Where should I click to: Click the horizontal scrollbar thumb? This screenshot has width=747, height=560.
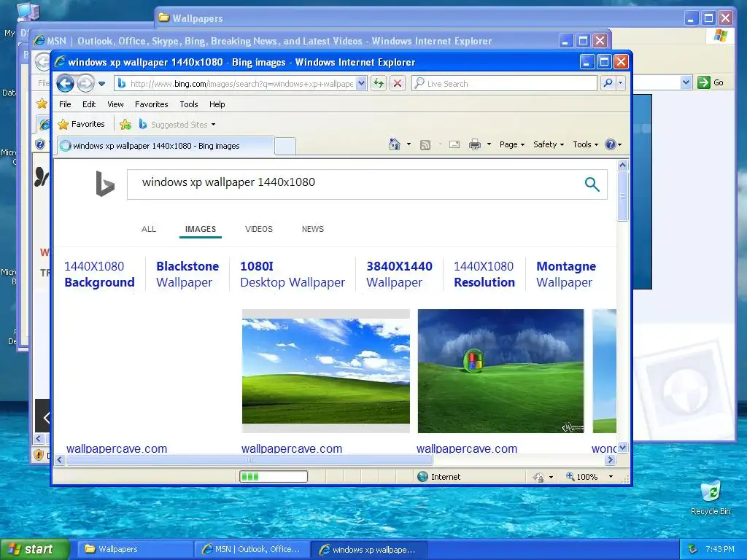pos(249,460)
